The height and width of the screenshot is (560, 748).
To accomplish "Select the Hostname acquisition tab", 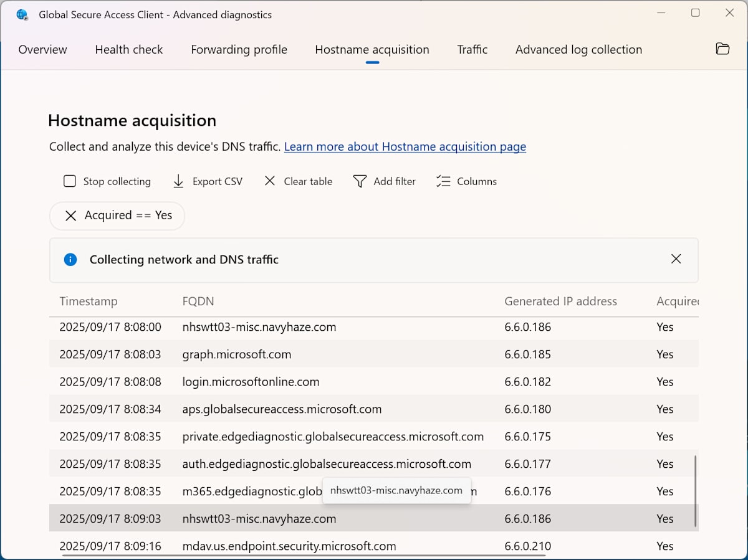I will pyautogui.click(x=372, y=49).
